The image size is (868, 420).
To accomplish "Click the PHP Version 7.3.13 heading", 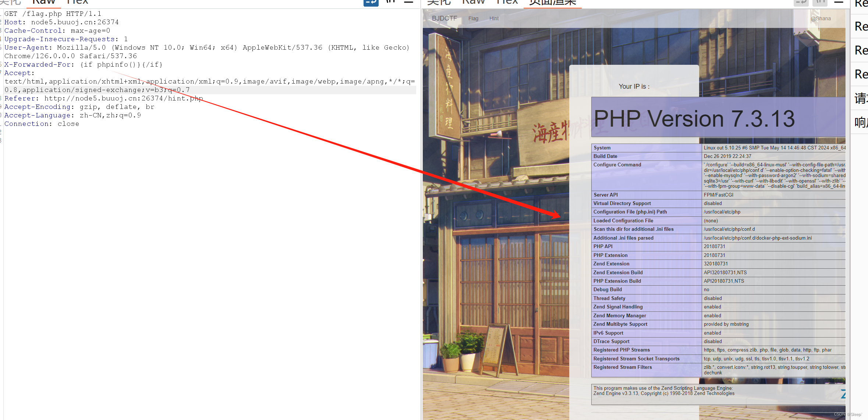I will (694, 119).
